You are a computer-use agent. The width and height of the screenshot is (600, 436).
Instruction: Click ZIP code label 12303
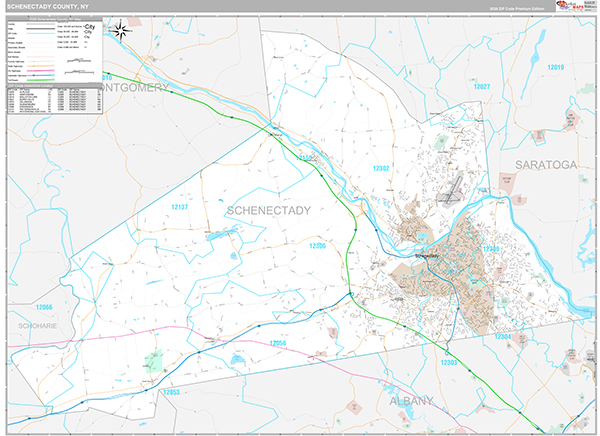tap(448, 362)
